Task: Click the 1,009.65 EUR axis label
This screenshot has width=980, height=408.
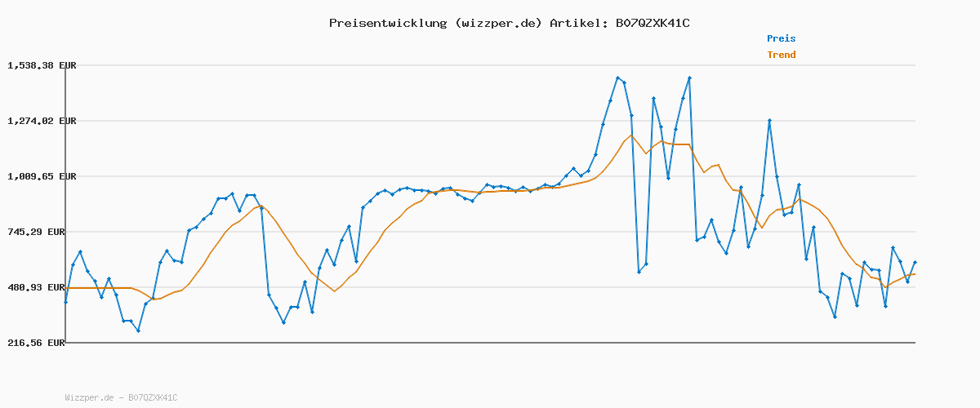Action: (x=42, y=176)
